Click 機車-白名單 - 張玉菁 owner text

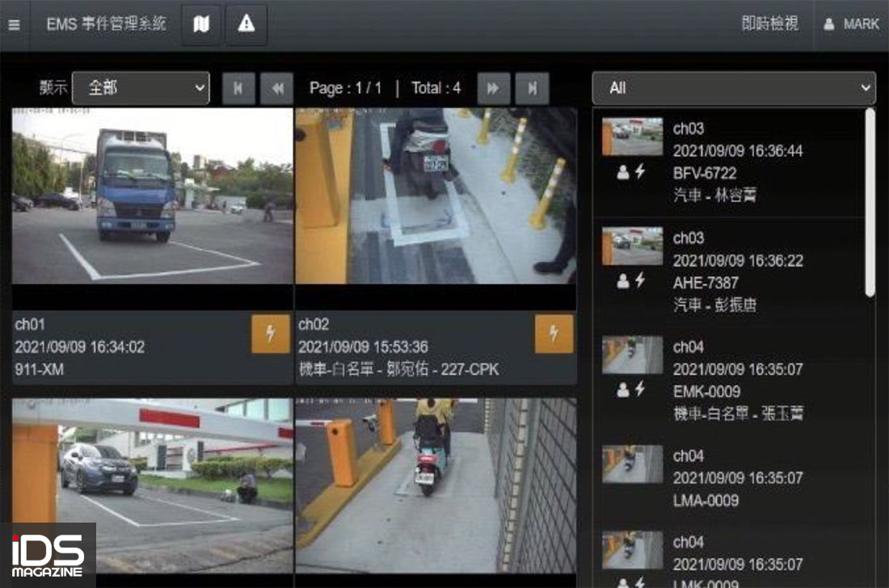(x=738, y=414)
